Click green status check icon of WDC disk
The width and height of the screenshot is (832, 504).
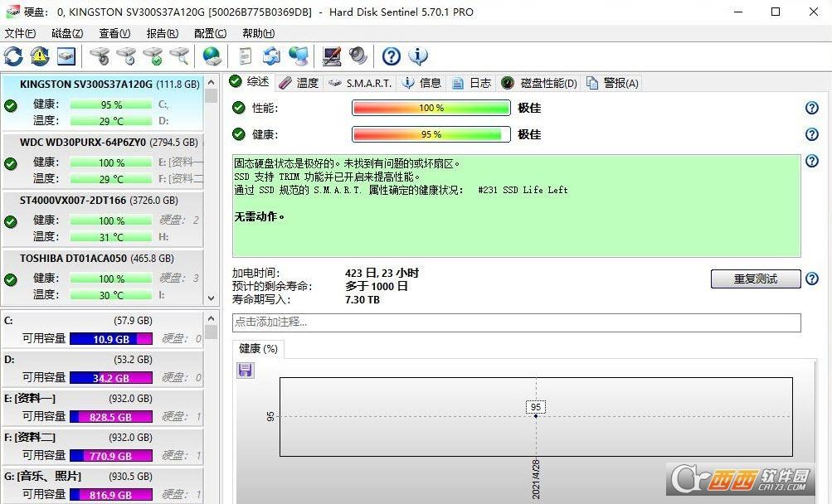[11, 163]
